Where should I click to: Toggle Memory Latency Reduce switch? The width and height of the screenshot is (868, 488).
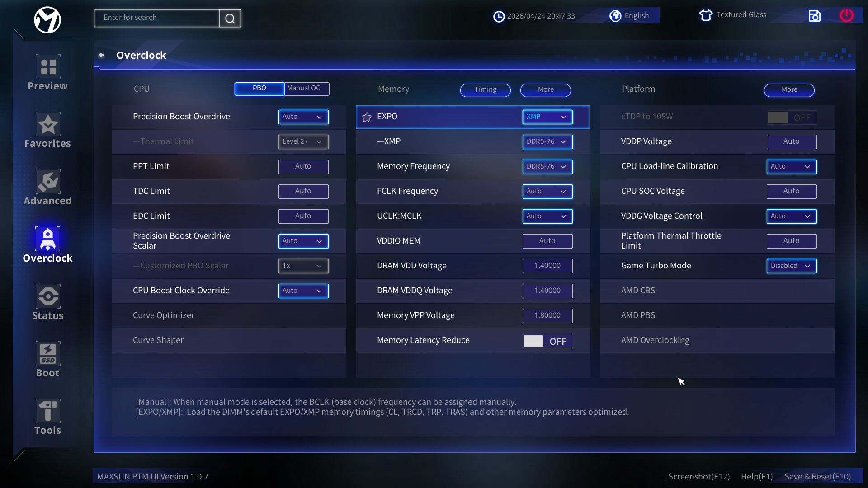(547, 341)
